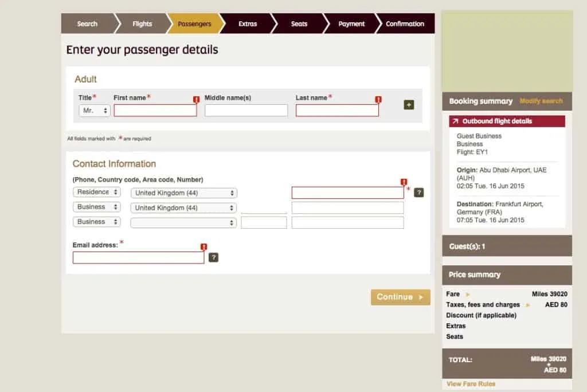
Task: Go to the Flights step tab
Action: pos(142,24)
